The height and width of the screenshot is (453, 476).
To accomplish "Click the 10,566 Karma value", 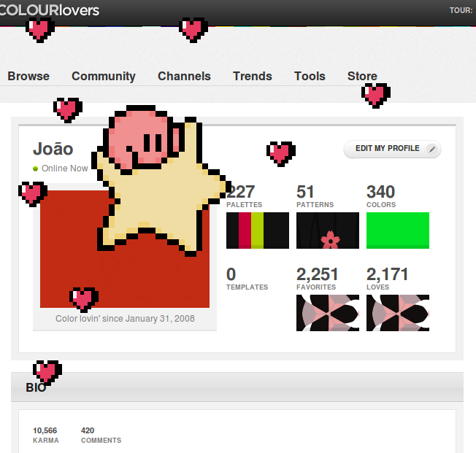I will pyautogui.click(x=45, y=430).
